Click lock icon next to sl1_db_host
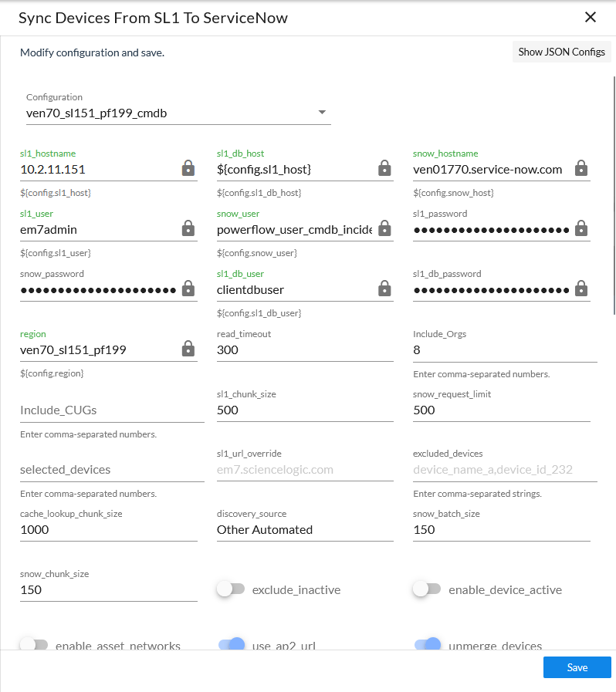Image resolution: width=616 pixels, height=692 pixels. coord(384,169)
